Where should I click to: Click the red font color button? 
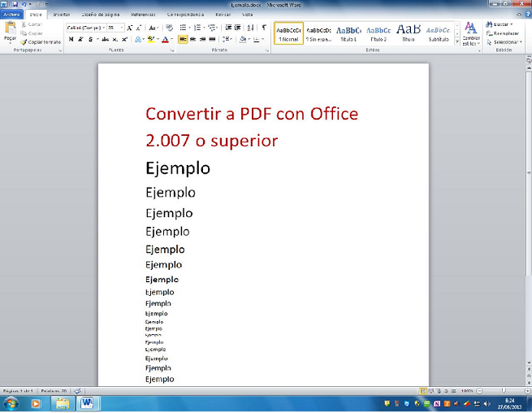pyautogui.click(x=165, y=39)
